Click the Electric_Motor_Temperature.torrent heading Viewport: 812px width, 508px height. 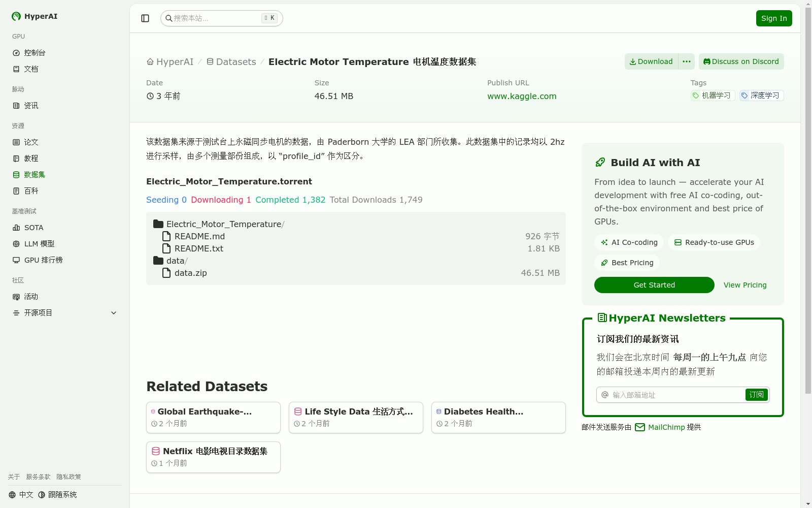coord(229,182)
